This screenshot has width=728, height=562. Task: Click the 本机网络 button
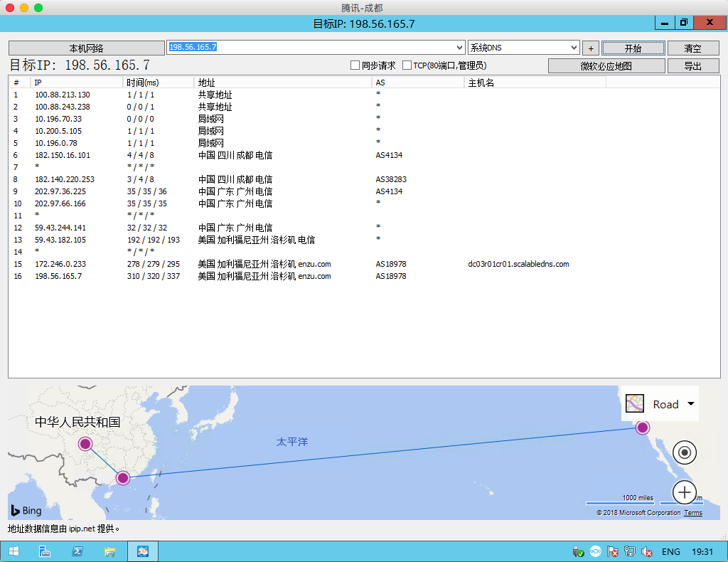click(86, 48)
